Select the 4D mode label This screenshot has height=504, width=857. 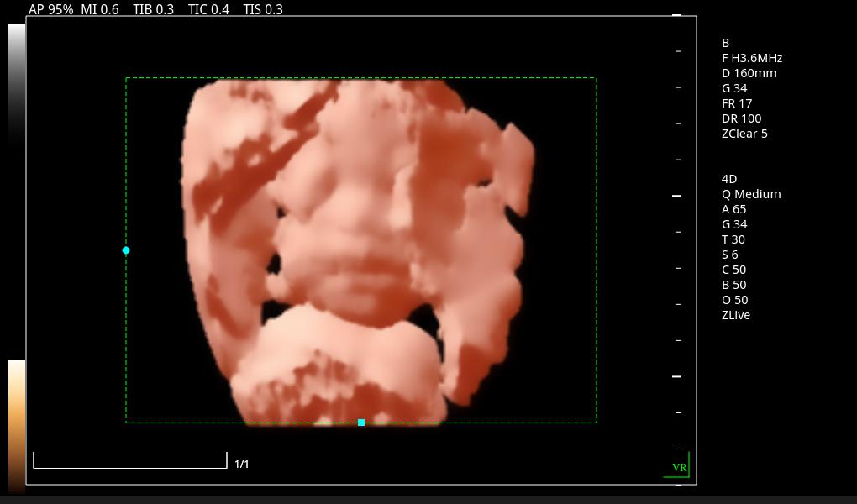pyautogui.click(x=729, y=179)
